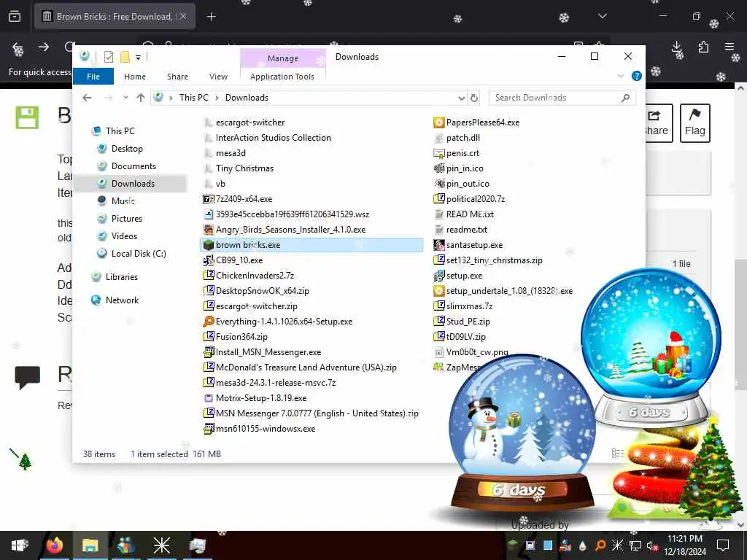Select the pin_in.ico icon
This screenshot has height=560, width=747.
pos(438,168)
